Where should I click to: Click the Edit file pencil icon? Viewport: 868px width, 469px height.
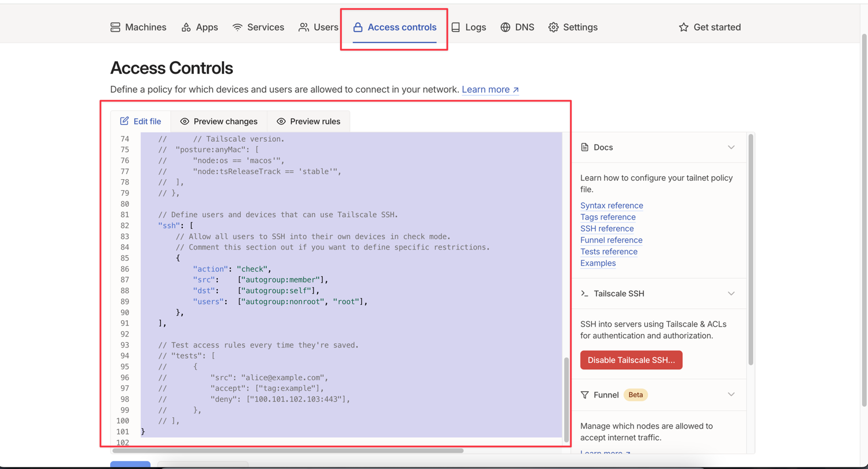[124, 121]
